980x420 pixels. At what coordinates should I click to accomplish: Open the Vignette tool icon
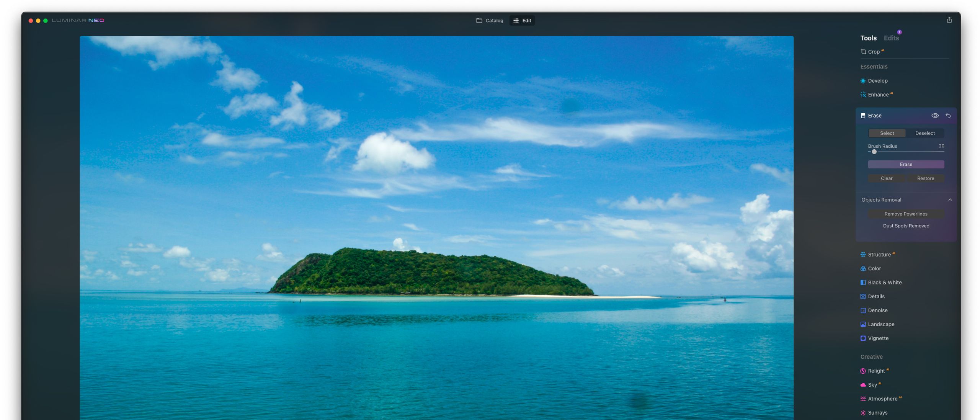[863, 338]
